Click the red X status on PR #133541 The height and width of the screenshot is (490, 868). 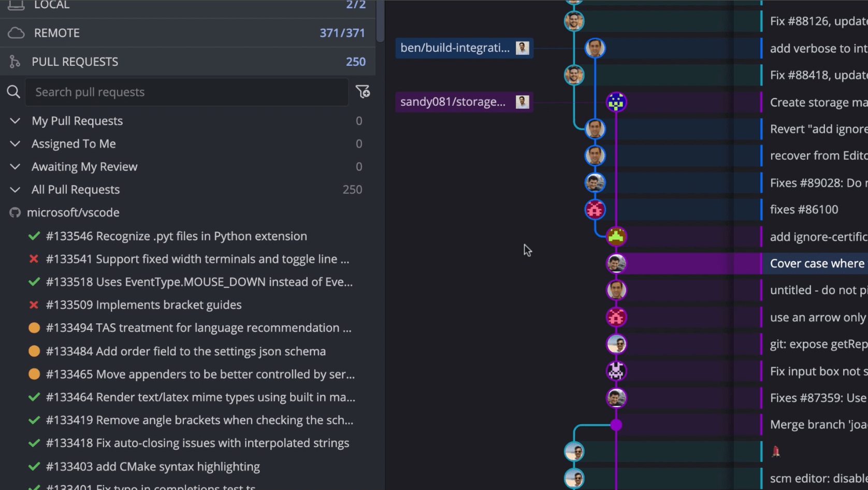tap(34, 259)
